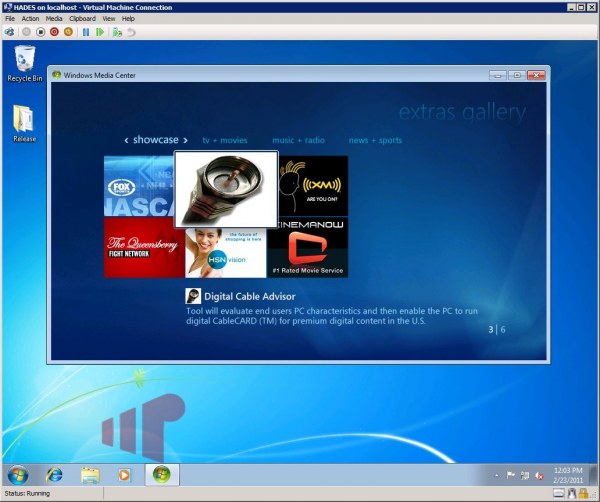Open the Windows Start menu orb

[18, 475]
